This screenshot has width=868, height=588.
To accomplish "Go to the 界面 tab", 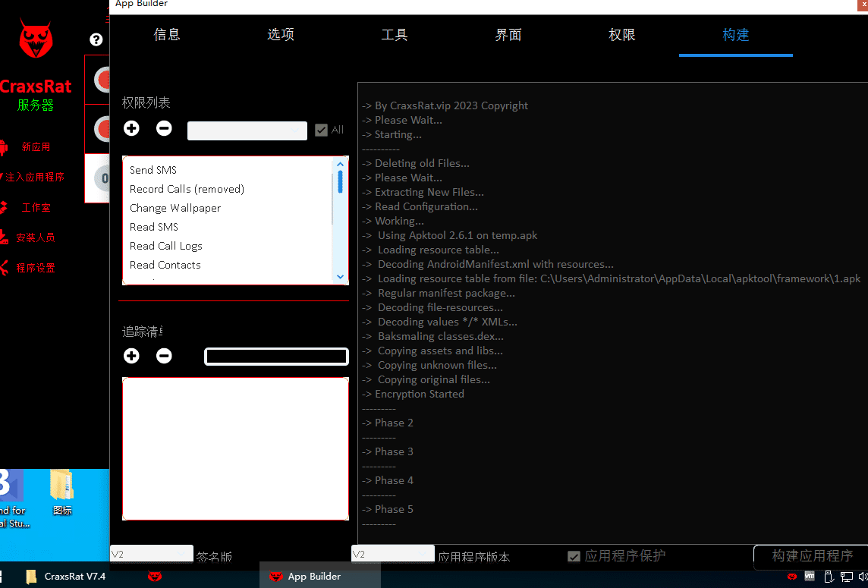I will pos(508,34).
